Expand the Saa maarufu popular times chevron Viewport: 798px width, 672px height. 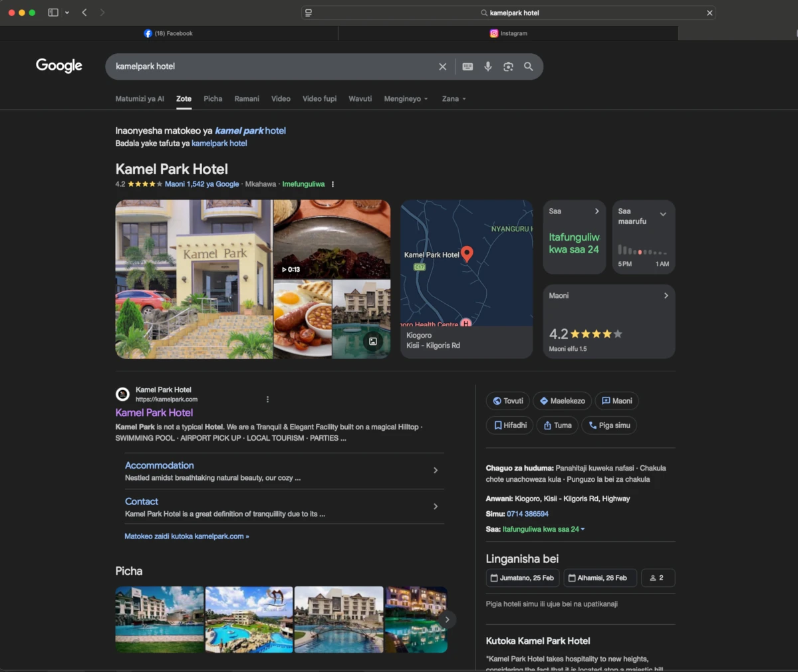point(662,214)
